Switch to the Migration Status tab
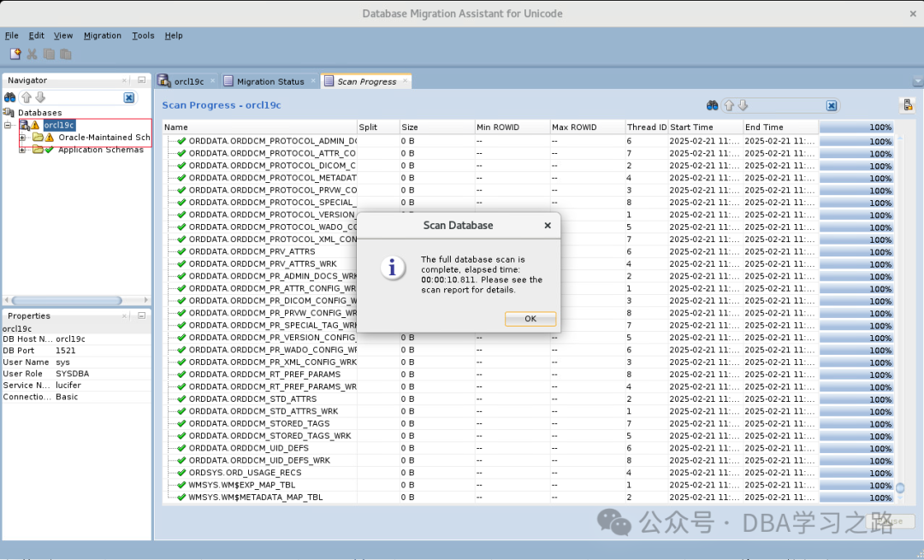Viewport: 924px width, 560px height. pos(264,81)
